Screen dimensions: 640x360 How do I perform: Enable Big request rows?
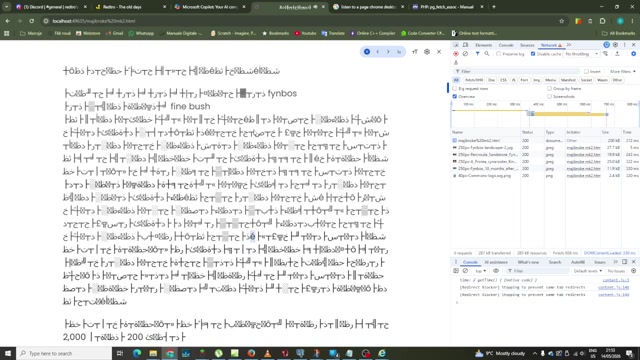pos(455,89)
